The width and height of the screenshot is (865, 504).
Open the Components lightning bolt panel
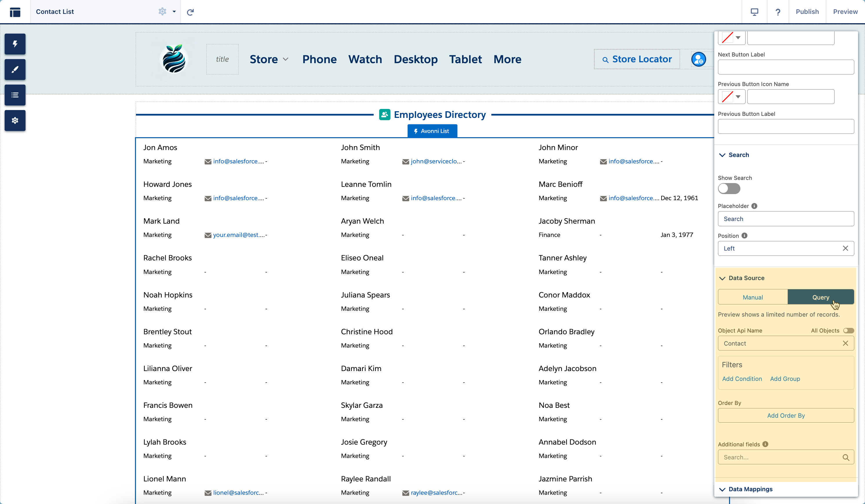(x=15, y=44)
